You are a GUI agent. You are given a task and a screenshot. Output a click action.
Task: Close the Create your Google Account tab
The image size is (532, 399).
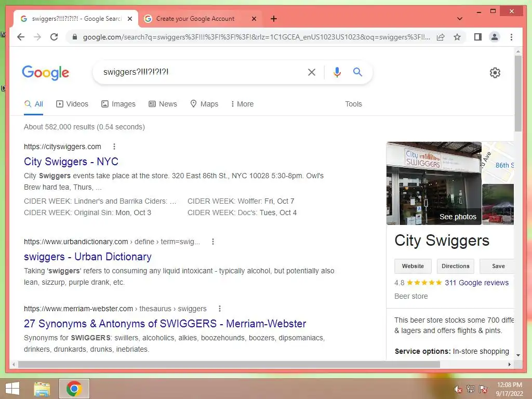pyautogui.click(x=254, y=19)
